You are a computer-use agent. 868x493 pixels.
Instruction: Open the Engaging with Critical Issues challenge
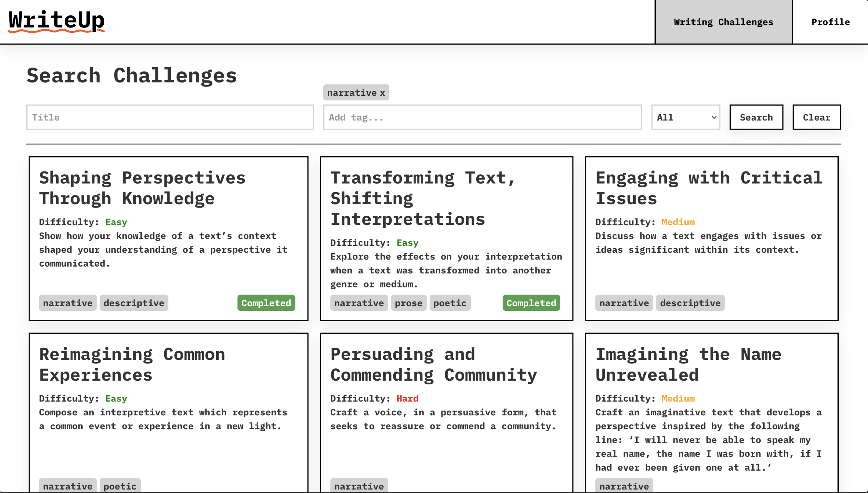708,188
